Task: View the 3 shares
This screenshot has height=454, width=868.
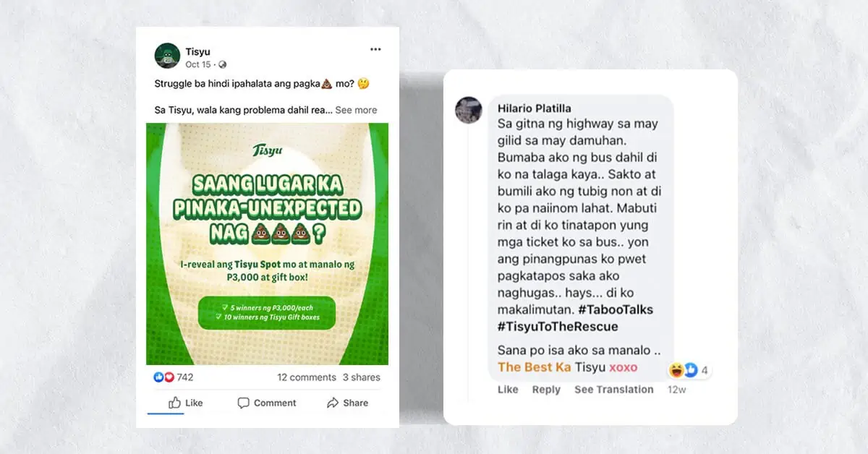Action: pos(362,377)
